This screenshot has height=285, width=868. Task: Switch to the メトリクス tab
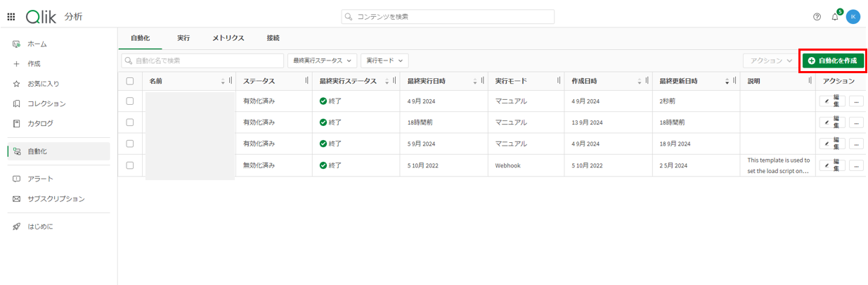(x=228, y=38)
